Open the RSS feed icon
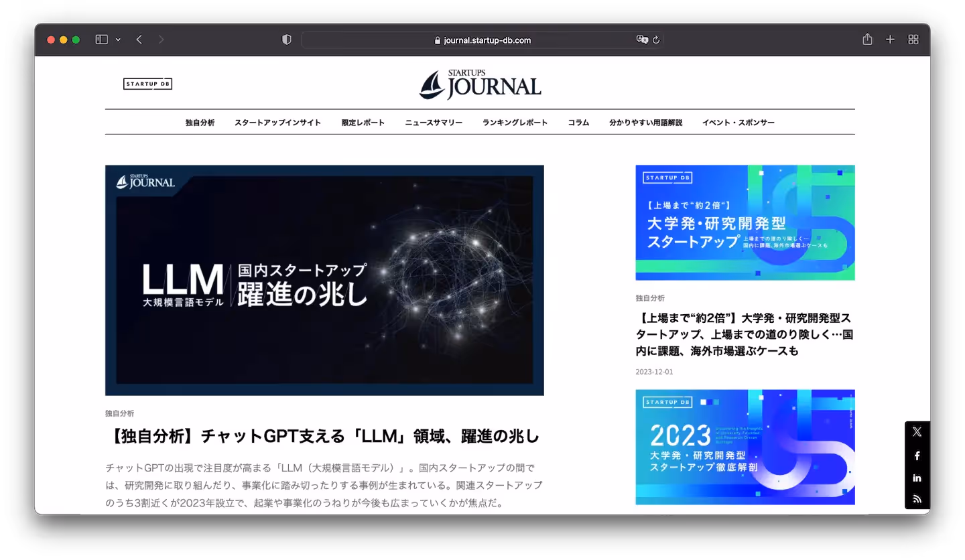965x560 pixels. [x=917, y=499]
